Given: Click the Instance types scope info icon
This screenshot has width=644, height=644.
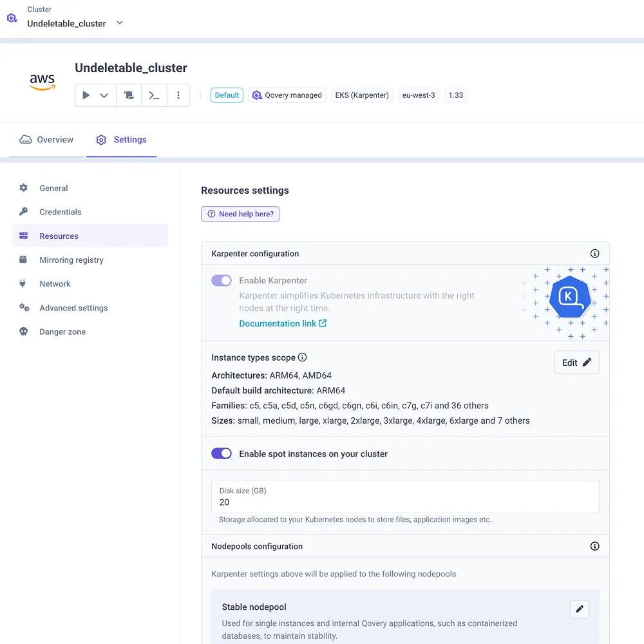Looking at the screenshot, I should tap(302, 357).
